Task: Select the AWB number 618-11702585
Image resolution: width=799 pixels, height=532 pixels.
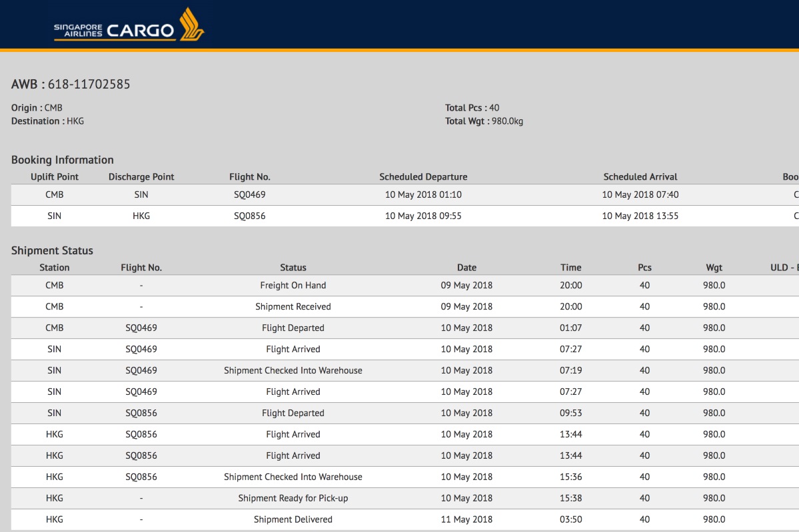Action: pos(89,84)
